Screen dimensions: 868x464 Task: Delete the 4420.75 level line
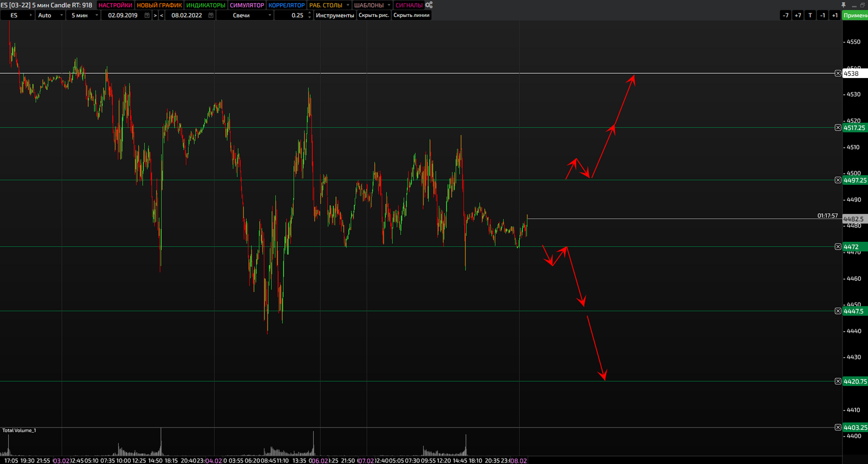838,382
